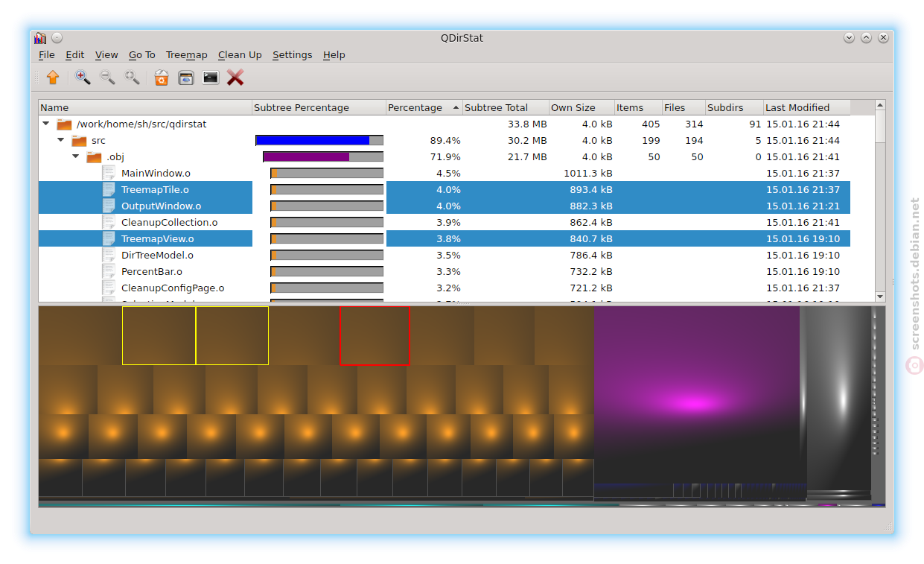Click the red X delete icon
Screen dimensions: 924x564
point(235,77)
